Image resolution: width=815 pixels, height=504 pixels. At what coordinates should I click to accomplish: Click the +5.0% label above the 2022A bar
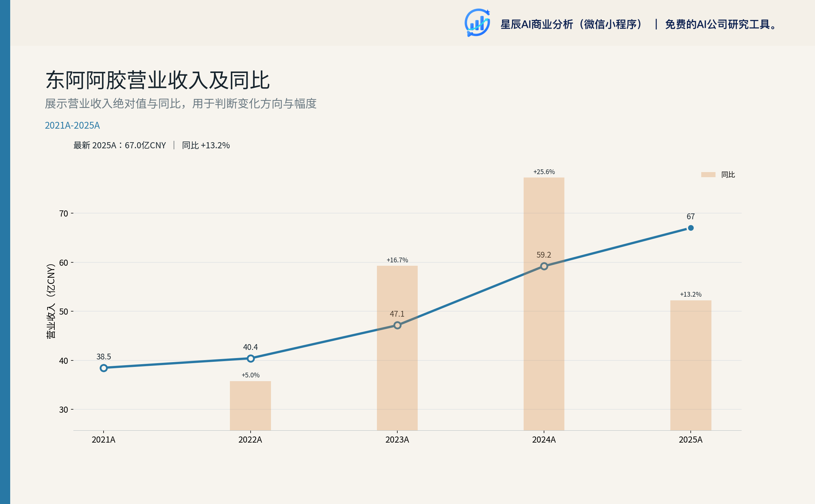(x=251, y=375)
